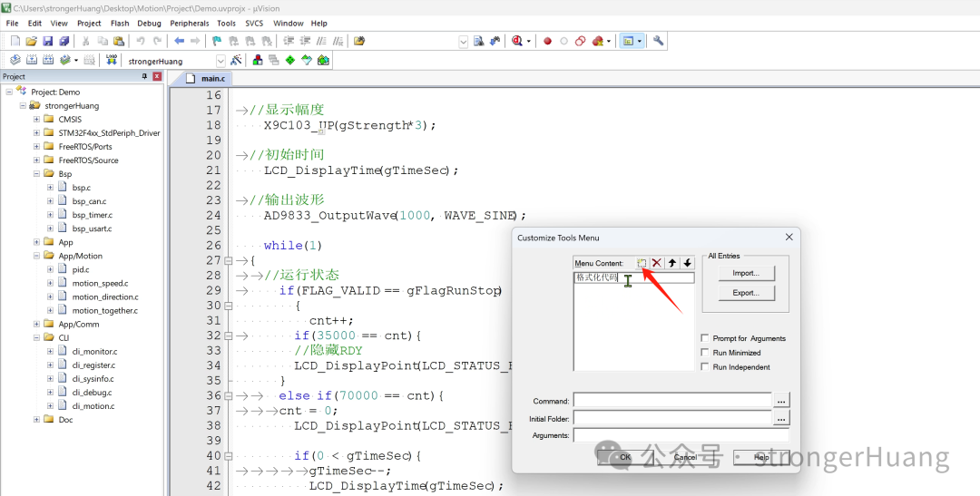980x496 pixels.
Task: Open the Pack Installer icon
Action: 322,60
